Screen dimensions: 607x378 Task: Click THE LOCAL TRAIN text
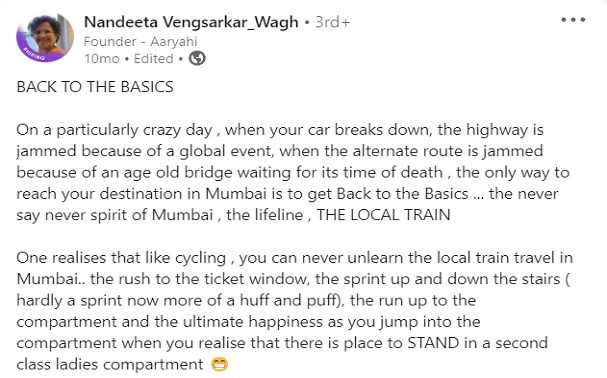pyautogui.click(x=384, y=215)
